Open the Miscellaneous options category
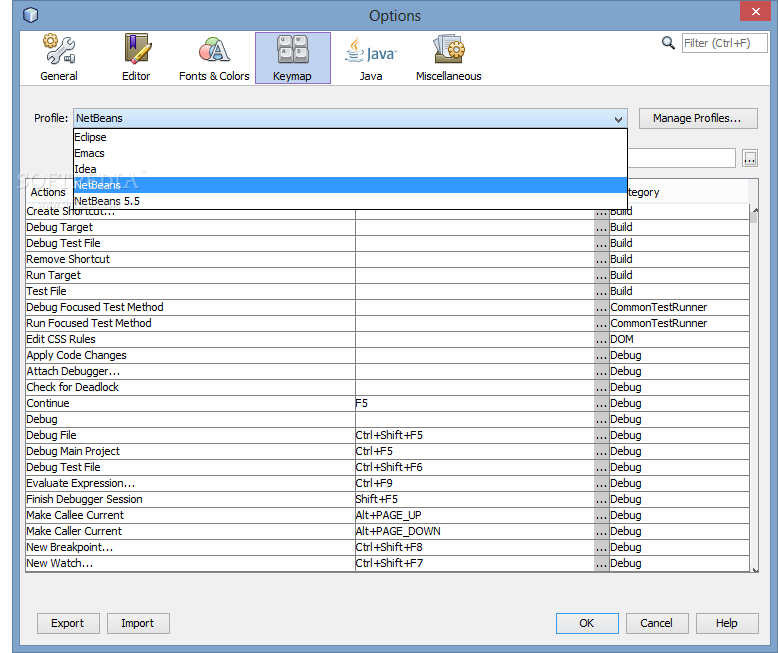This screenshot has height=653, width=778. pyautogui.click(x=449, y=58)
